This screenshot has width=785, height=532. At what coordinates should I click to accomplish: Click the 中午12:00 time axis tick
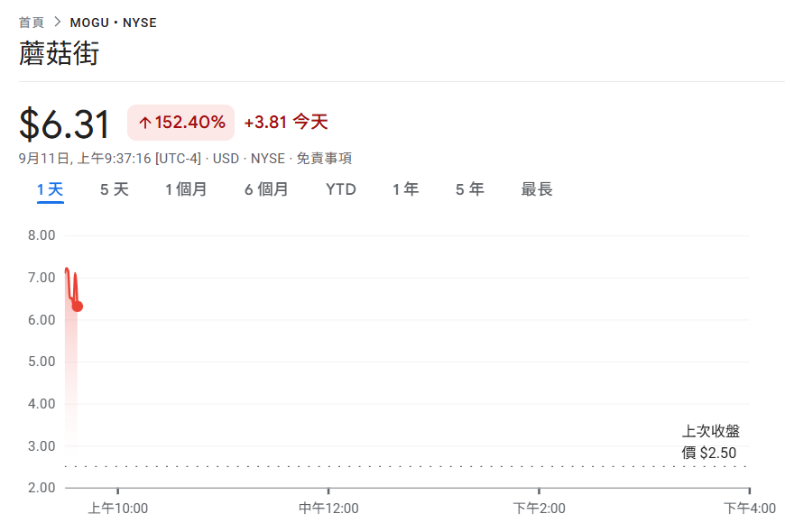(328, 509)
